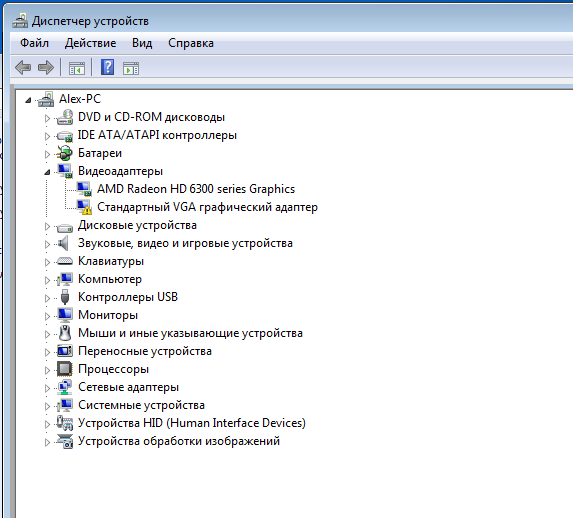
Task: Collapse the Видеоадаптеры category
Action: tap(47, 172)
